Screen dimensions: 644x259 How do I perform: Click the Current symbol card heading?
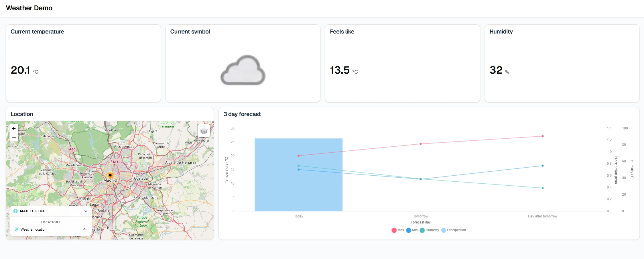click(x=190, y=32)
